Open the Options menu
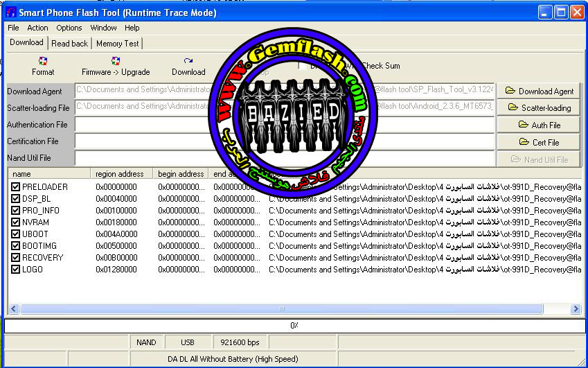This screenshot has width=588, height=368. click(69, 28)
